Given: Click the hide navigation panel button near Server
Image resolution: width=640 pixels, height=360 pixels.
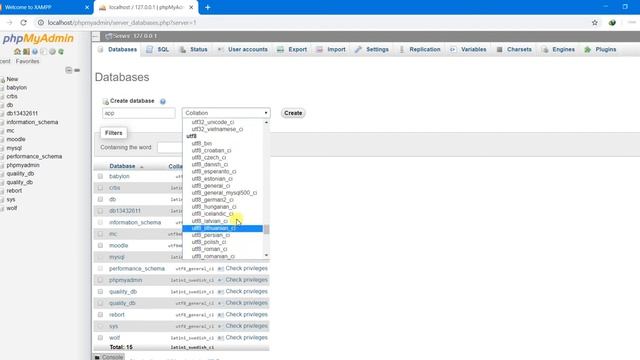Looking at the screenshot, I should [x=96, y=36].
